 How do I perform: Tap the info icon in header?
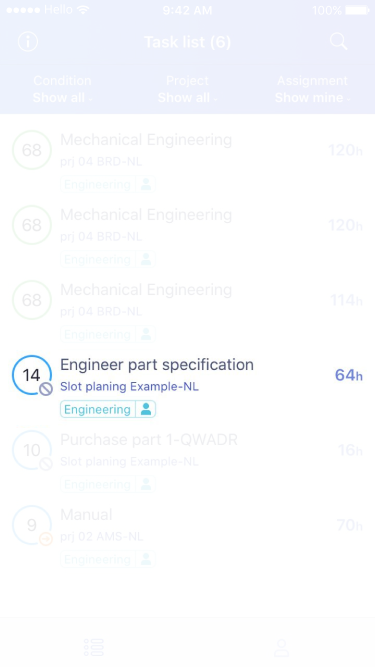click(28, 42)
